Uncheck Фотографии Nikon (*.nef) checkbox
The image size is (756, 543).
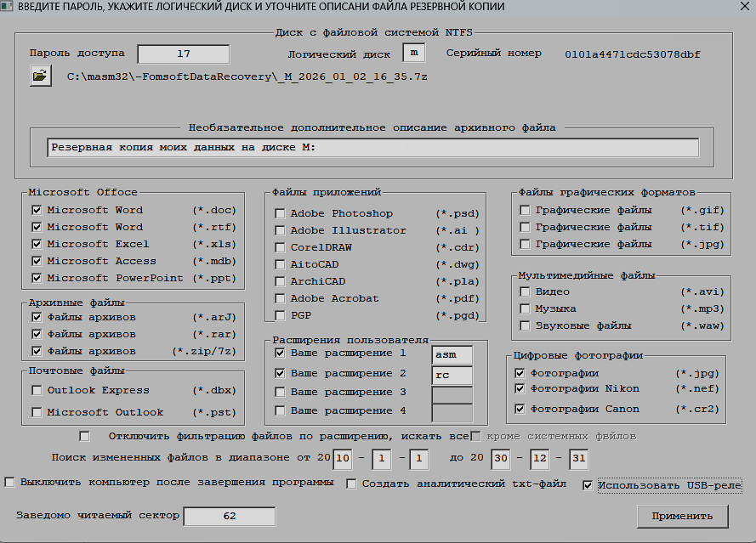tap(520, 388)
